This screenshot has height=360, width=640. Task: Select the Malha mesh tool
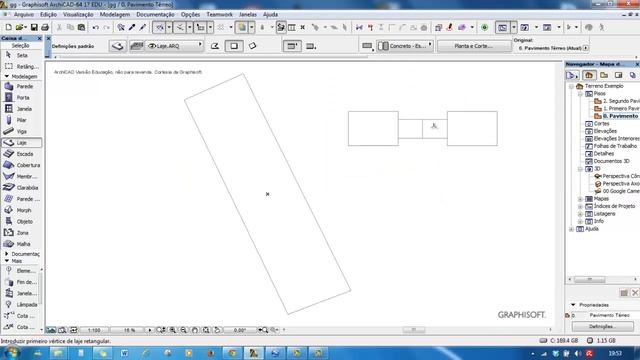[21, 244]
